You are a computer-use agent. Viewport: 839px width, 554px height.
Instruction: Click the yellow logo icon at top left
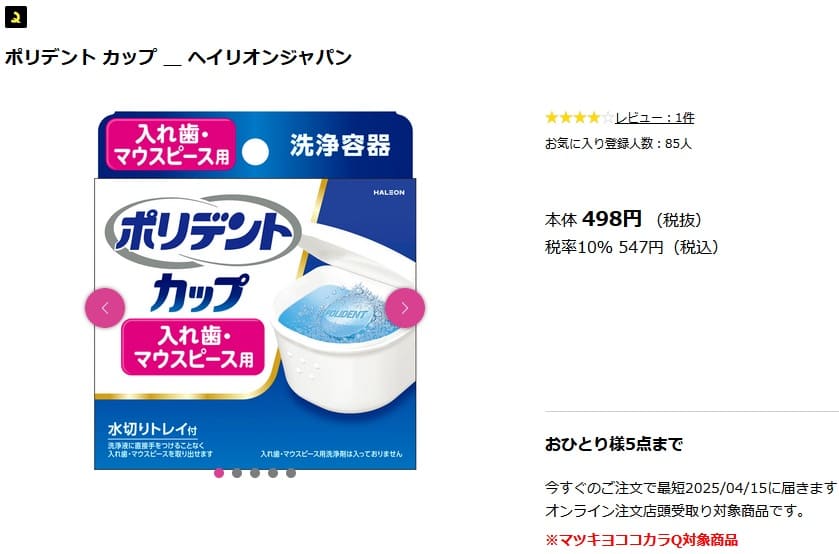click(16, 18)
